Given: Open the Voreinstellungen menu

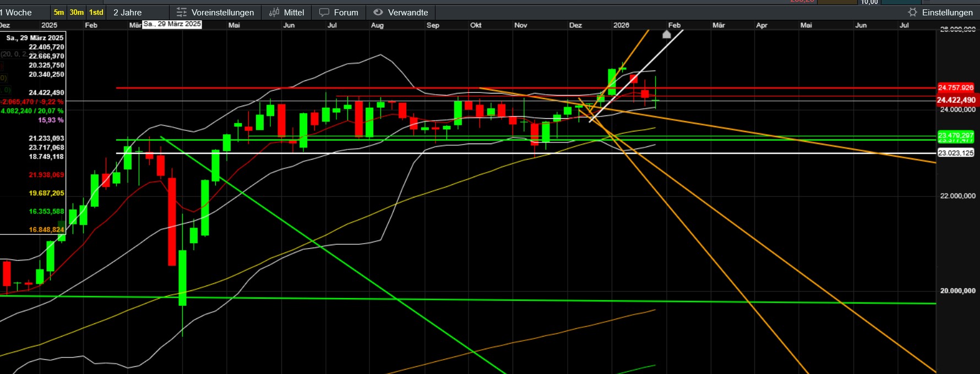Looking at the screenshot, I should [x=222, y=12].
